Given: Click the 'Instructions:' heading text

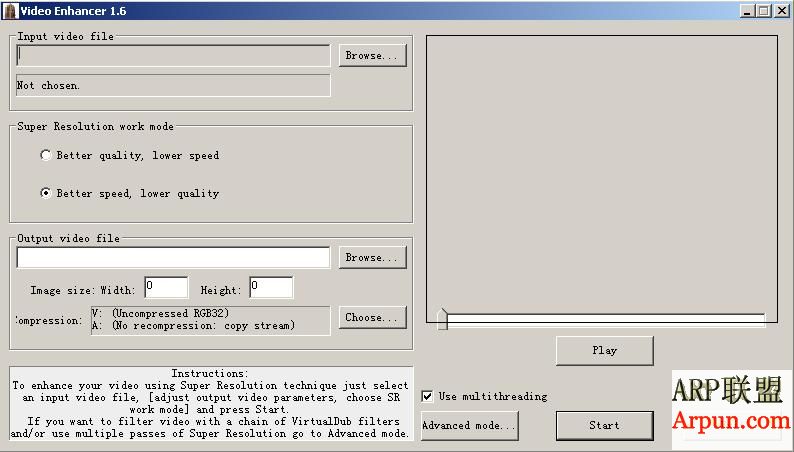Looking at the screenshot, I should [x=210, y=374].
